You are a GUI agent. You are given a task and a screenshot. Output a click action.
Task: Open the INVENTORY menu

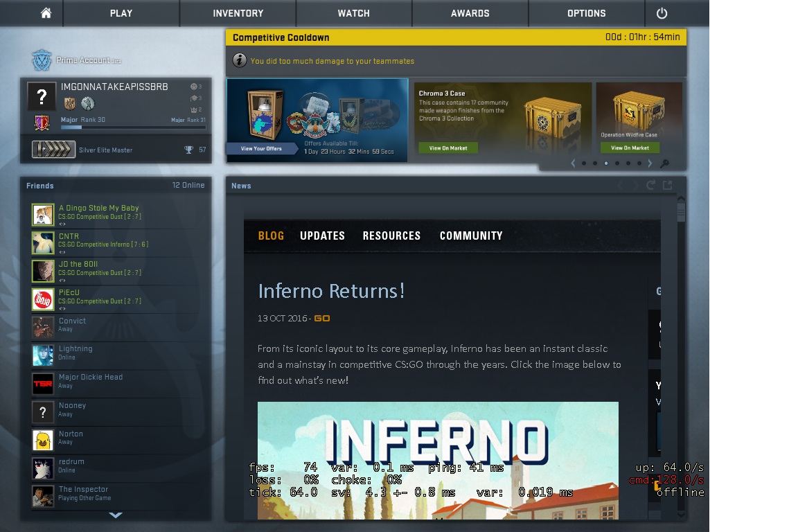pos(238,13)
